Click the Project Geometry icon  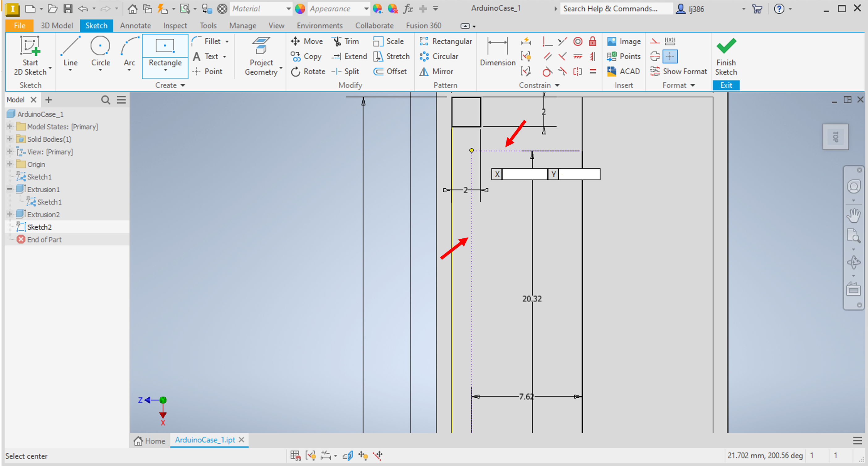point(261,46)
